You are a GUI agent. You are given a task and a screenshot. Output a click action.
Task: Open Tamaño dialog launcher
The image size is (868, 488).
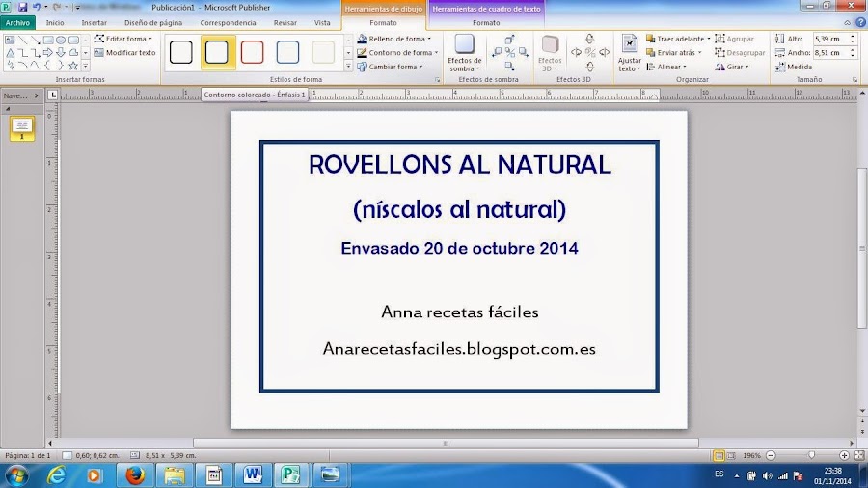854,80
